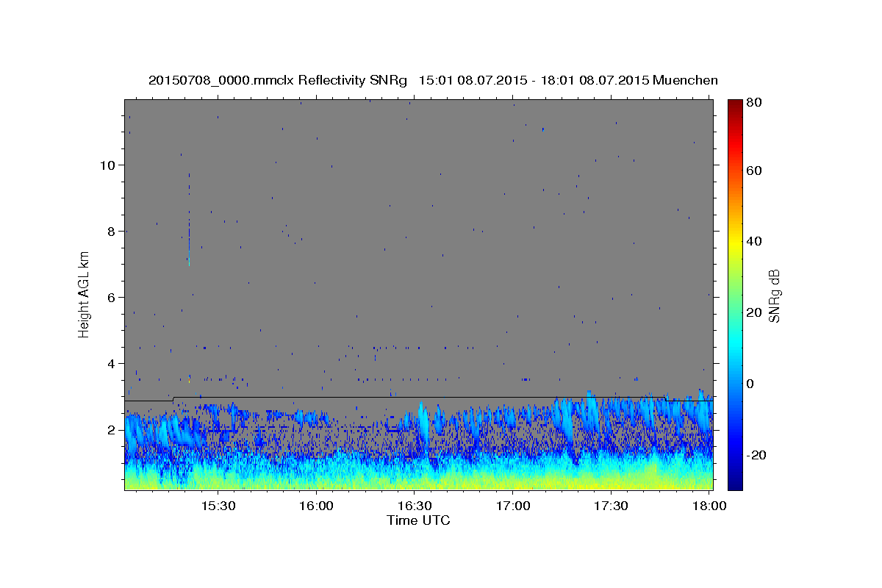
Task: Click the 'Height AGL km' axis label
Action: click(x=85, y=293)
